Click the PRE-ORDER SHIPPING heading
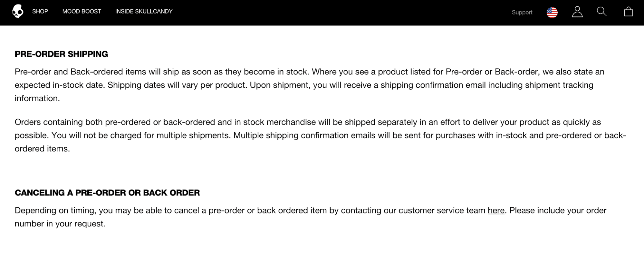The width and height of the screenshot is (644, 258). tap(61, 54)
